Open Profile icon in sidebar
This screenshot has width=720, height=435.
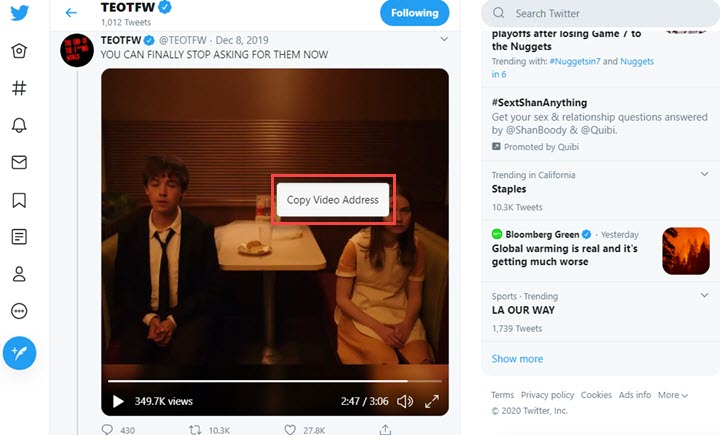pyautogui.click(x=19, y=274)
